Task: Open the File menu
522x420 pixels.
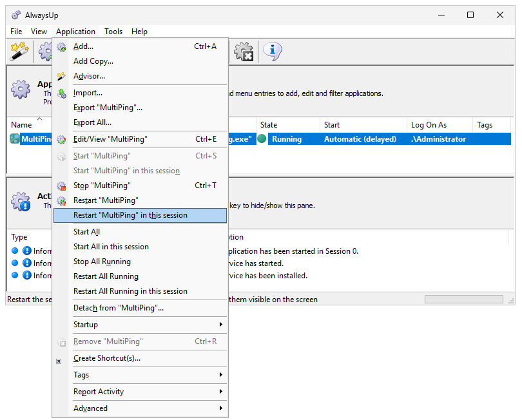Action: pyautogui.click(x=16, y=32)
